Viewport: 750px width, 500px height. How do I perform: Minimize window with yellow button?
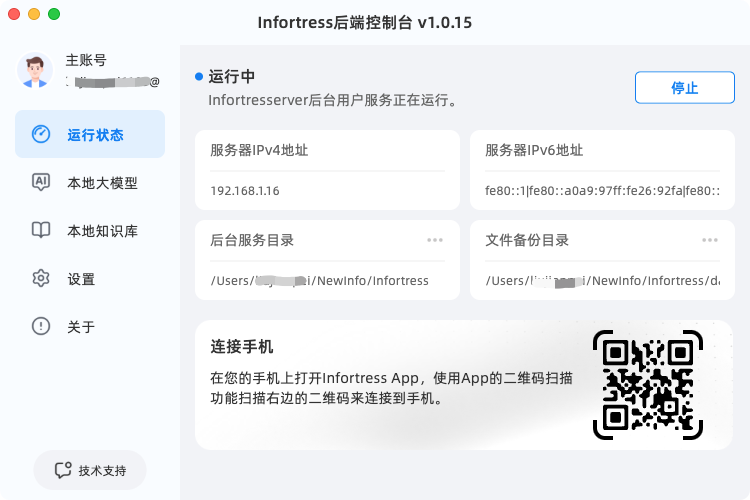[34, 14]
